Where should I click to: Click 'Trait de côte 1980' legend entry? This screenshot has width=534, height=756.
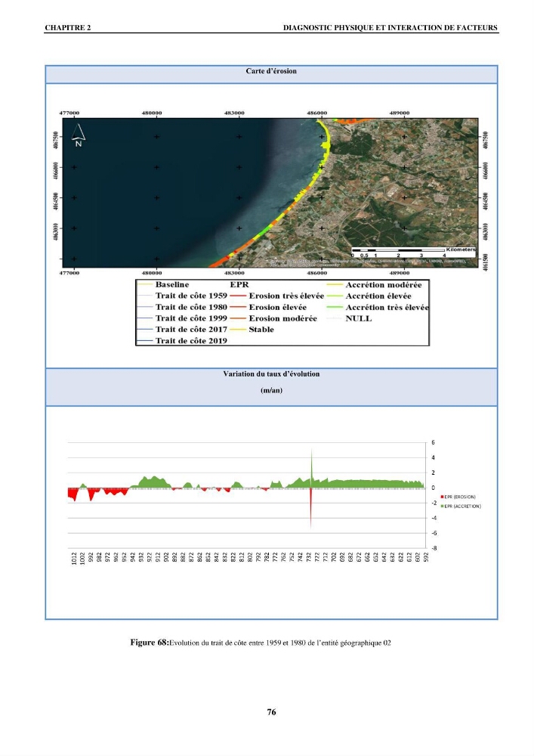191,307
